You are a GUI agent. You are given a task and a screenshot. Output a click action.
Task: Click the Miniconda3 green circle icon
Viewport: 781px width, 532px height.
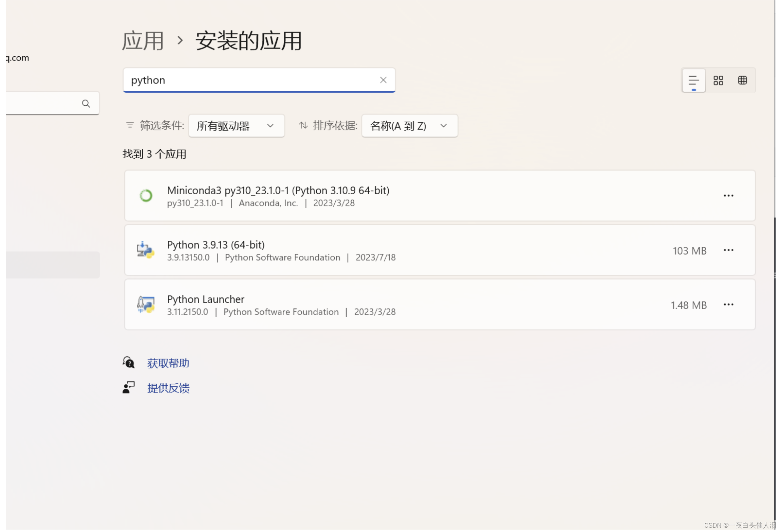click(146, 196)
